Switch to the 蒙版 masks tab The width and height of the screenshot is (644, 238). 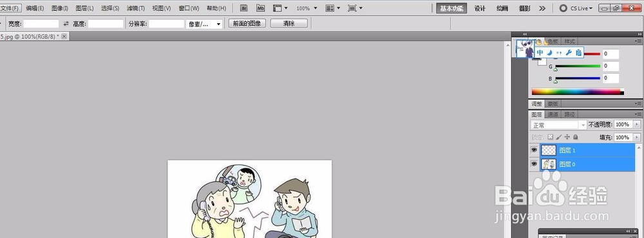pos(553,104)
